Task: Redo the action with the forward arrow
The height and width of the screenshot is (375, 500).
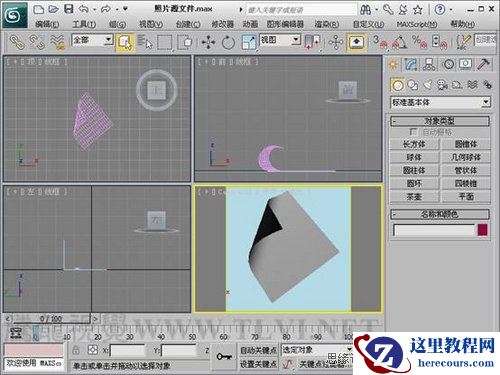Action: click(106, 9)
